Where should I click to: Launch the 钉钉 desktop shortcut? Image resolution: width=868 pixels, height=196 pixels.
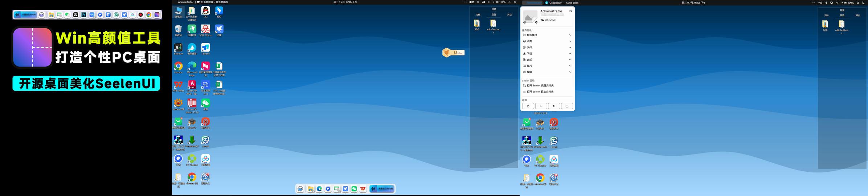point(219,11)
